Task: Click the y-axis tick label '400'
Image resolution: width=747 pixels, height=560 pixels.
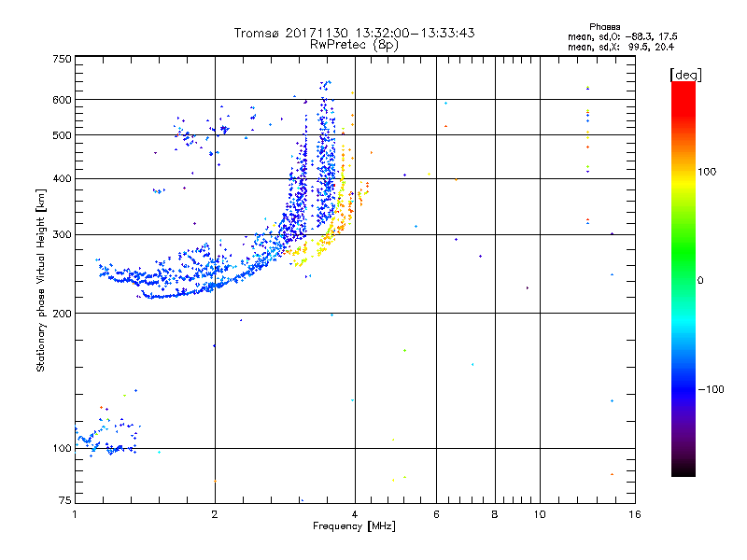Action: click(x=62, y=179)
